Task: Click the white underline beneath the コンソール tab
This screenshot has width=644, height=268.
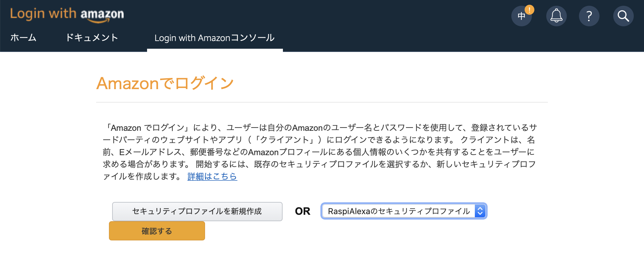Action: 215,50
